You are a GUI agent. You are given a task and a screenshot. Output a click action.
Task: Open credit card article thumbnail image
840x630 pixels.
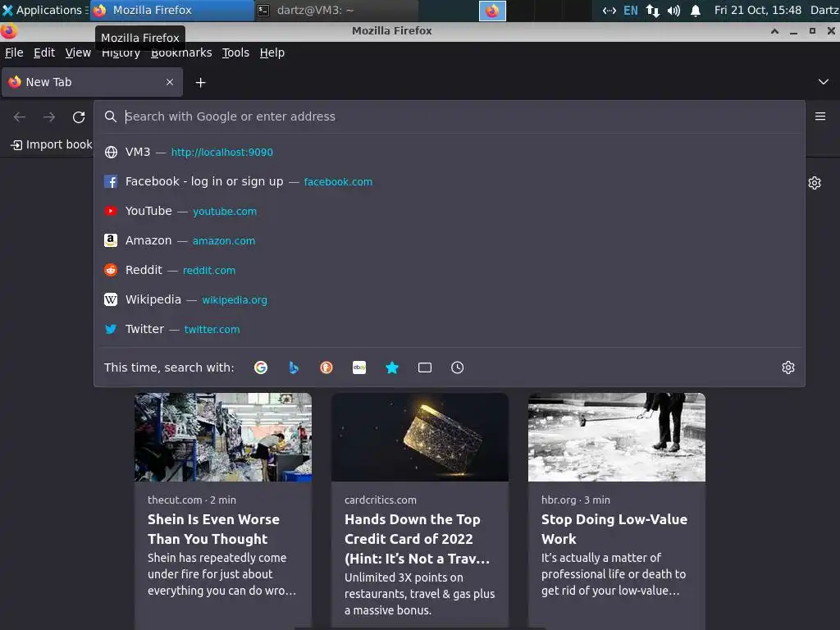coord(420,437)
